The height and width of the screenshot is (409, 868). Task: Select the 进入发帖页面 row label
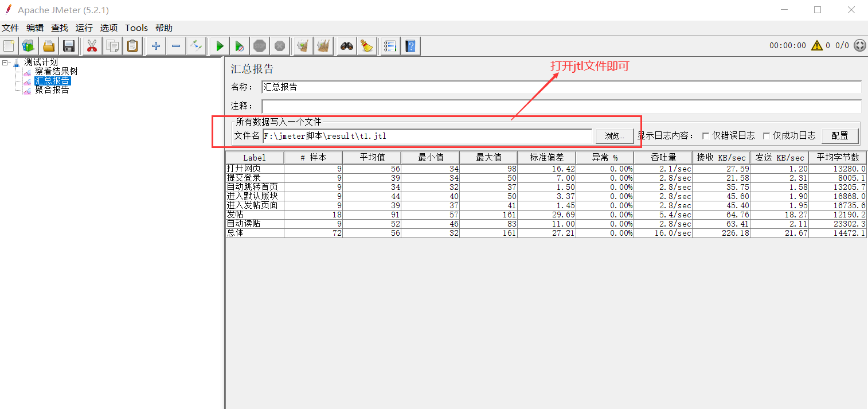(x=252, y=205)
